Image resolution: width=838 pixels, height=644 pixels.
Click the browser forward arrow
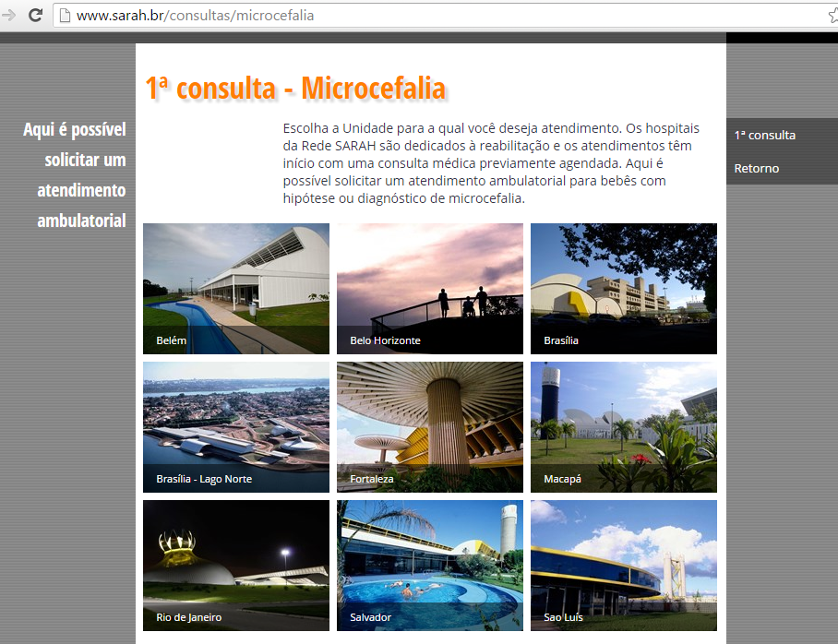tap(8, 15)
